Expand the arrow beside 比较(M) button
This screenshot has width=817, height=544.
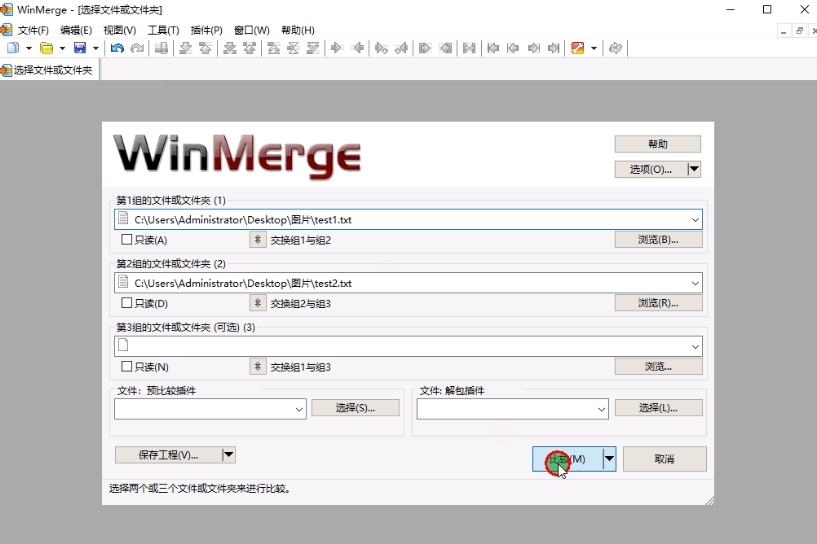[x=609, y=459]
